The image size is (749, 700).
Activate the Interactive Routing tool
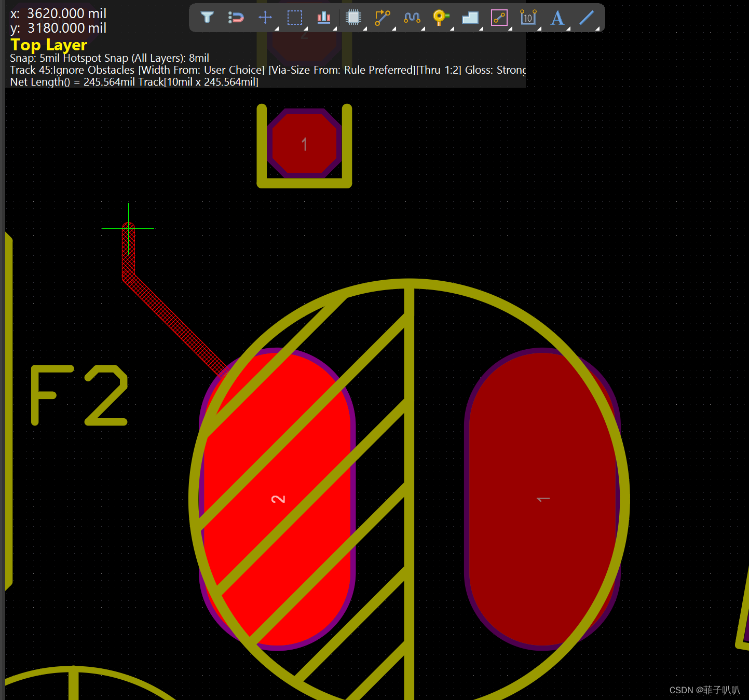(383, 18)
